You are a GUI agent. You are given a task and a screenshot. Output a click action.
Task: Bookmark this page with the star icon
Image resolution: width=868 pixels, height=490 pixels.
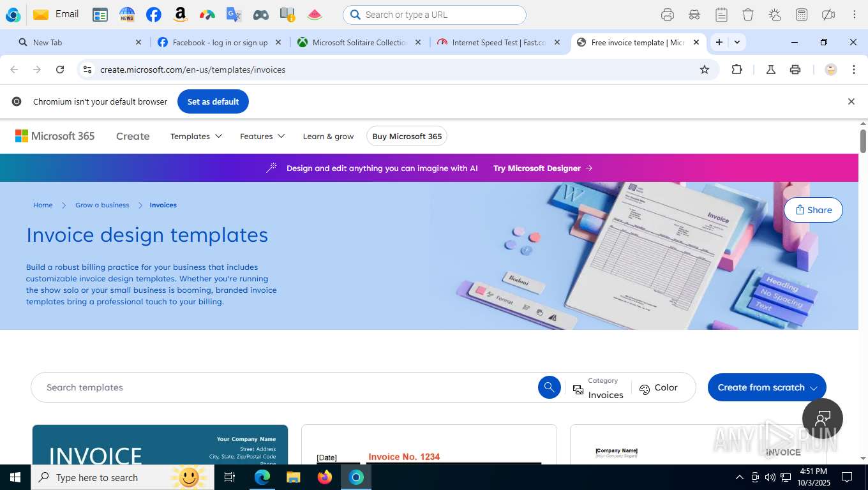point(705,70)
